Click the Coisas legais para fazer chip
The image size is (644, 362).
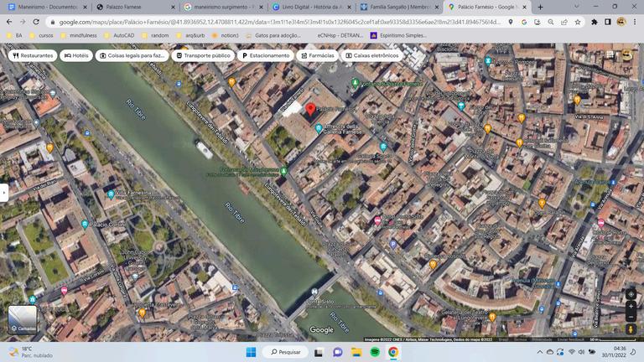point(132,55)
